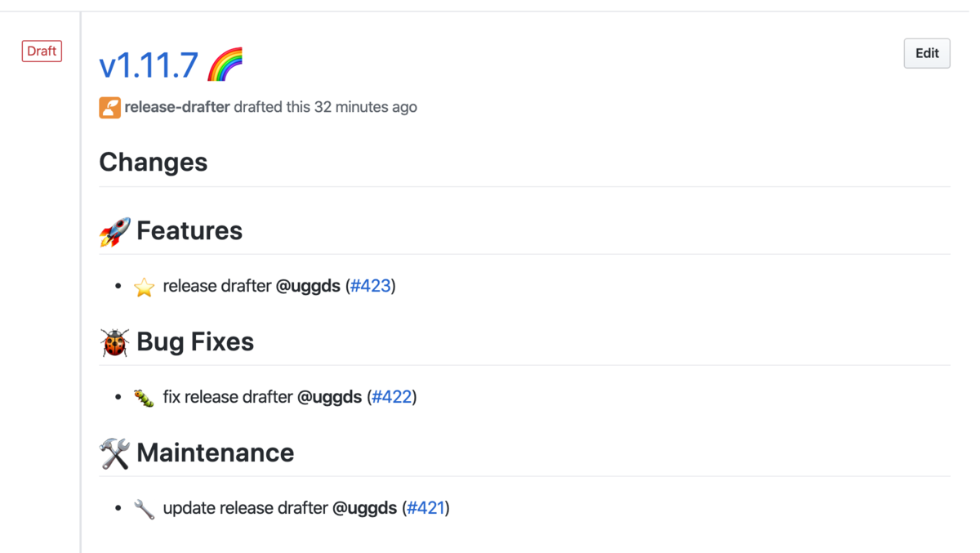Collapse the Maintenance section heading
980x553 pixels.
tap(216, 453)
